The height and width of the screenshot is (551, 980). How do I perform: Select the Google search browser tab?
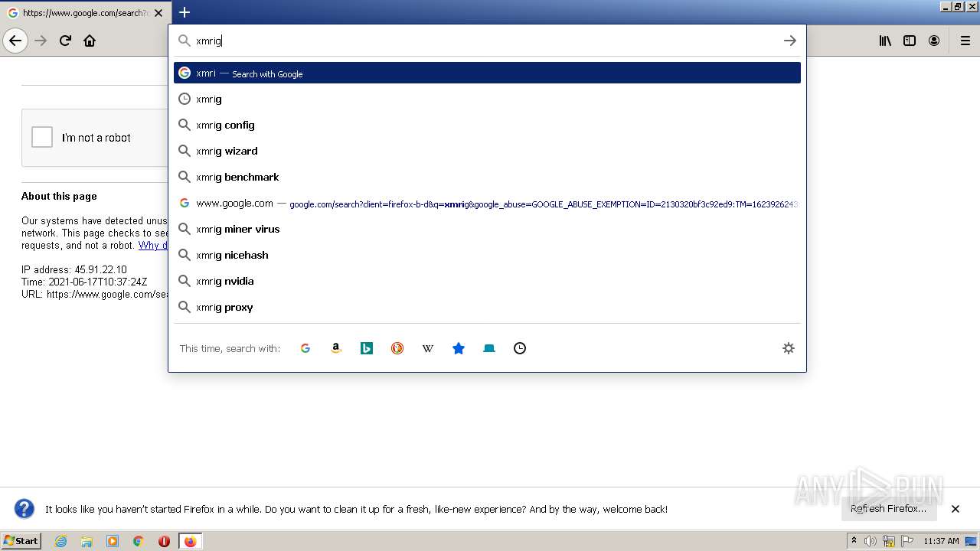(85, 13)
